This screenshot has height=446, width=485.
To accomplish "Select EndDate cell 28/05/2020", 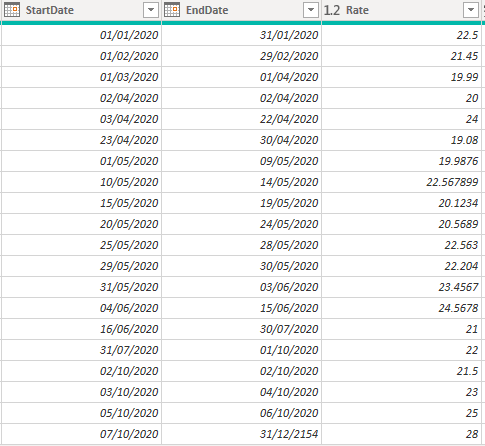I will point(242,245).
